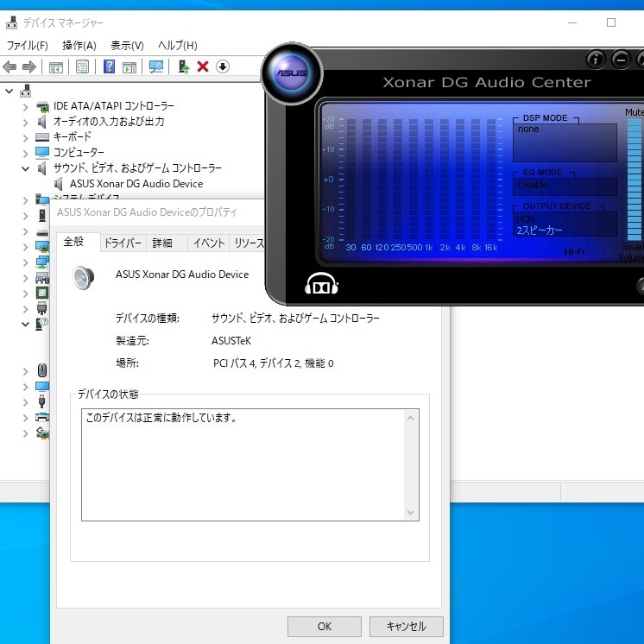The width and height of the screenshot is (644, 644).
Task: Click the PCI バス 4, デバイス 2, 機能 0 text
Action: click(273, 363)
